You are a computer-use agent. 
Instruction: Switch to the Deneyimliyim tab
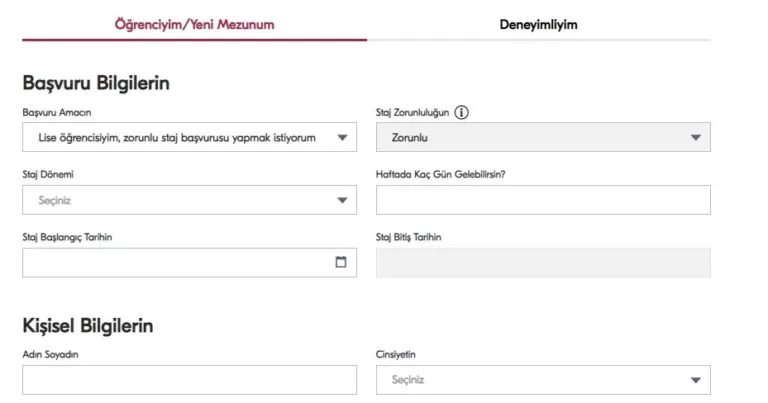[538, 24]
